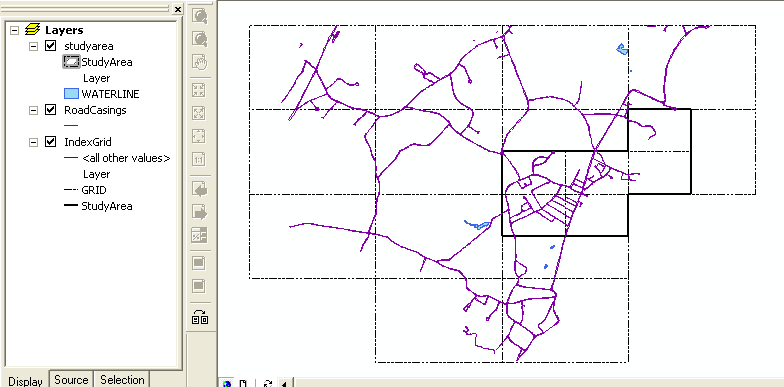Click the zoom percent control icon
This screenshot has height=387, width=784.
click(x=200, y=236)
